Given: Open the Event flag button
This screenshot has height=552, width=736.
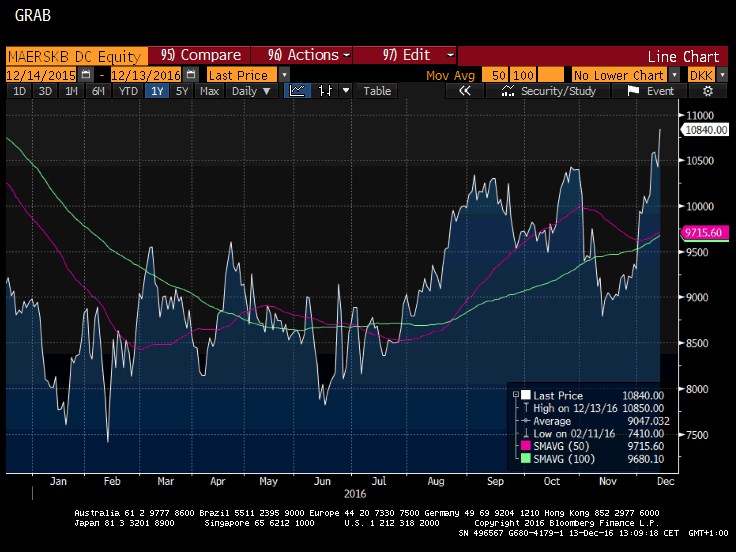Looking at the screenshot, I should pyautogui.click(x=650, y=91).
